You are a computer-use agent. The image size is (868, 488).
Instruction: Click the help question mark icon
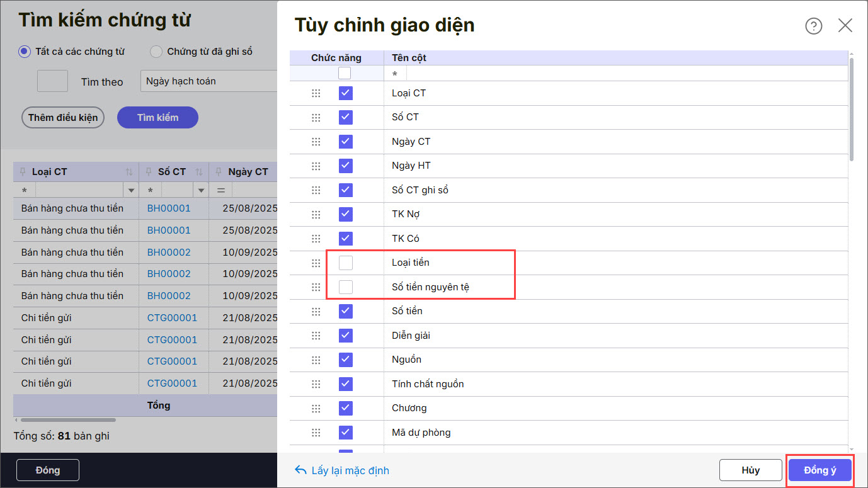tap(813, 26)
